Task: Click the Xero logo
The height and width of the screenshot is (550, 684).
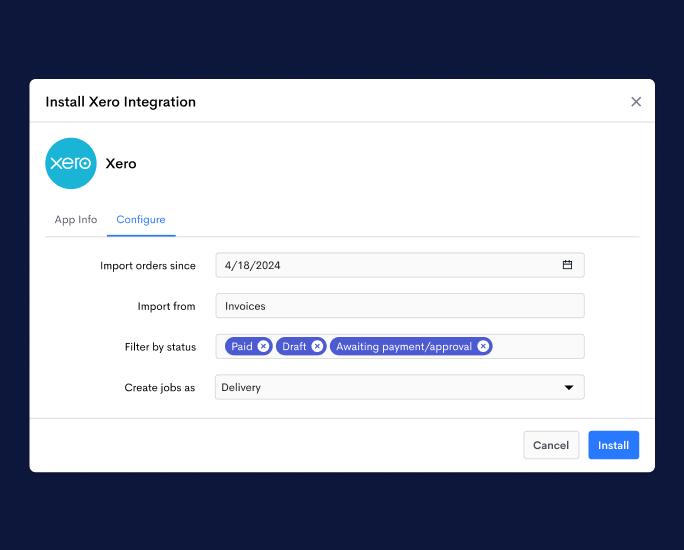Action: point(71,164)
